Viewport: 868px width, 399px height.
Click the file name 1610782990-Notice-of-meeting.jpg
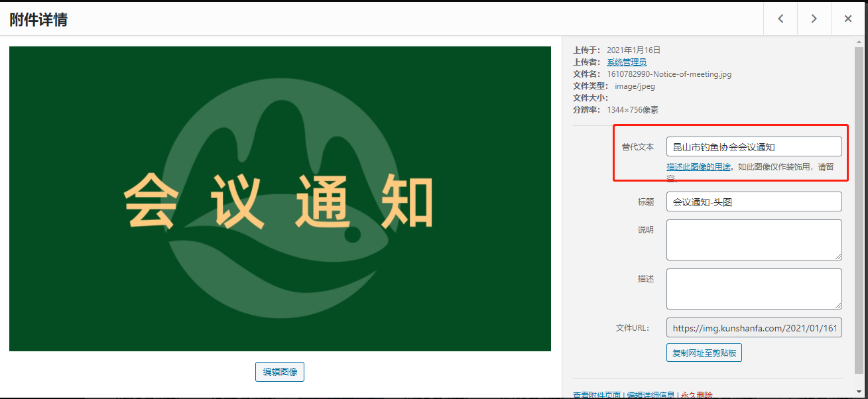coord(669,74)
